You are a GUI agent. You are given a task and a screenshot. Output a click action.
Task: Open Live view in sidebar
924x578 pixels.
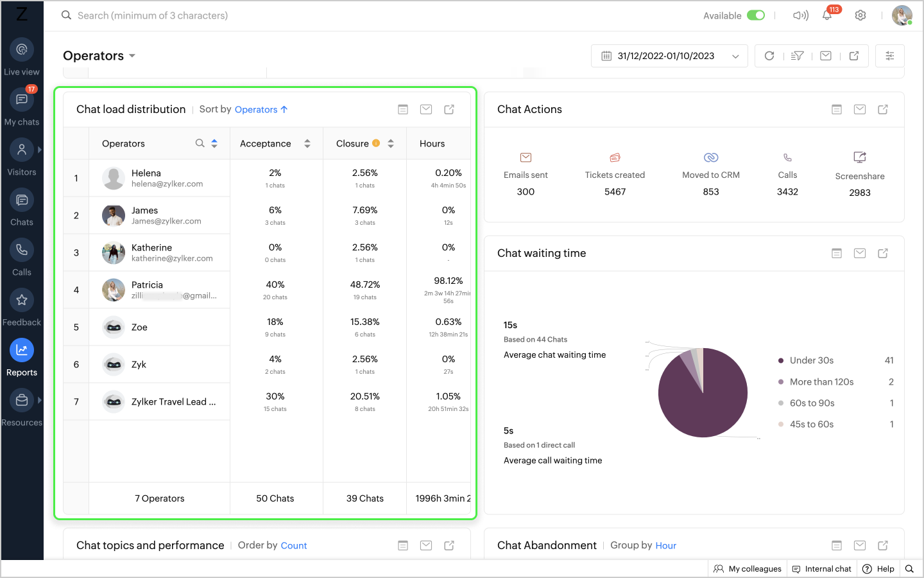point(22,50)
